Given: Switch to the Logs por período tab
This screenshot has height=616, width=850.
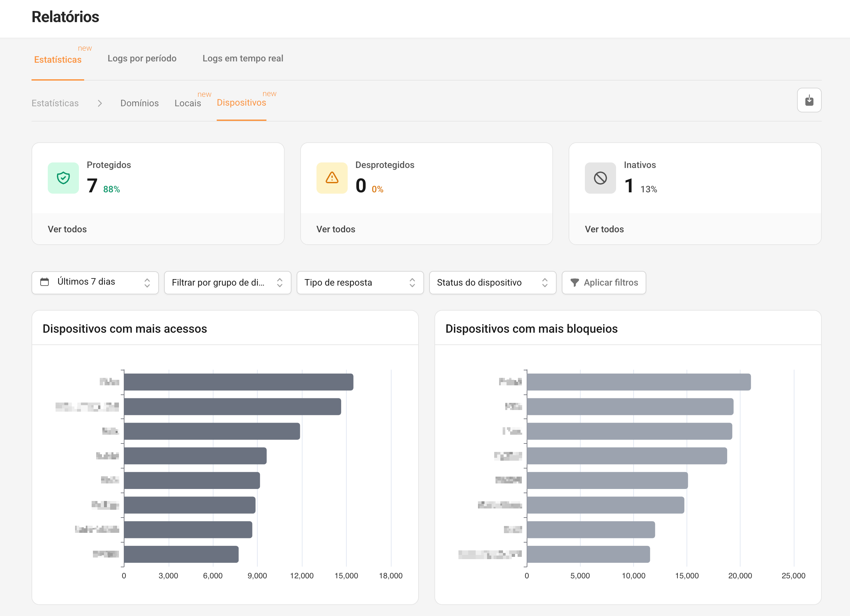Looking at the screenshot, I should click(x=142, y=58).
